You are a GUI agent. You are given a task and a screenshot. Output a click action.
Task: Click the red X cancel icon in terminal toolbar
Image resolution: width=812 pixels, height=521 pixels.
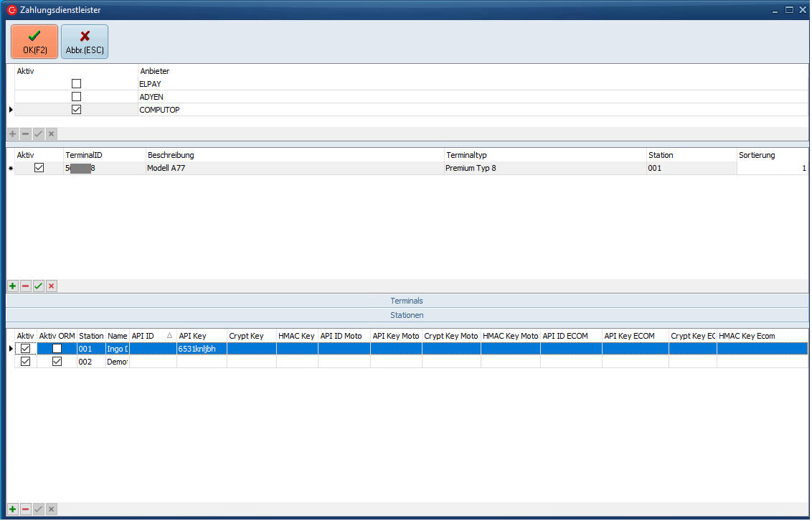(x=52, y=286)
